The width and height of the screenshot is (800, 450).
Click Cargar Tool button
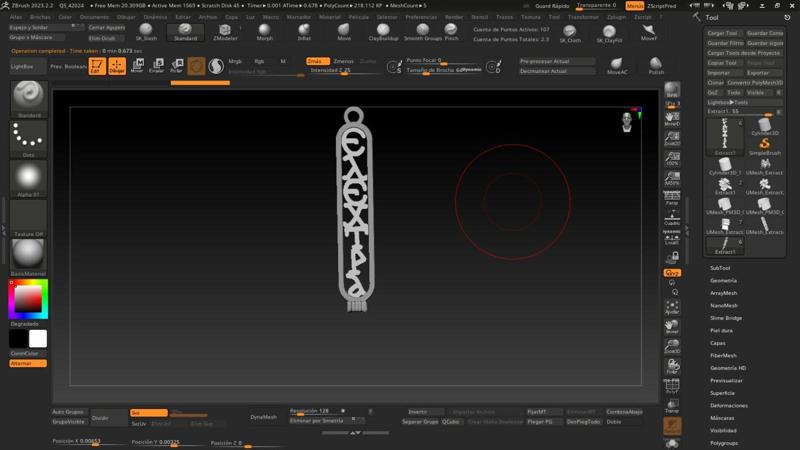pyautogui.click(x=723, y=33)
